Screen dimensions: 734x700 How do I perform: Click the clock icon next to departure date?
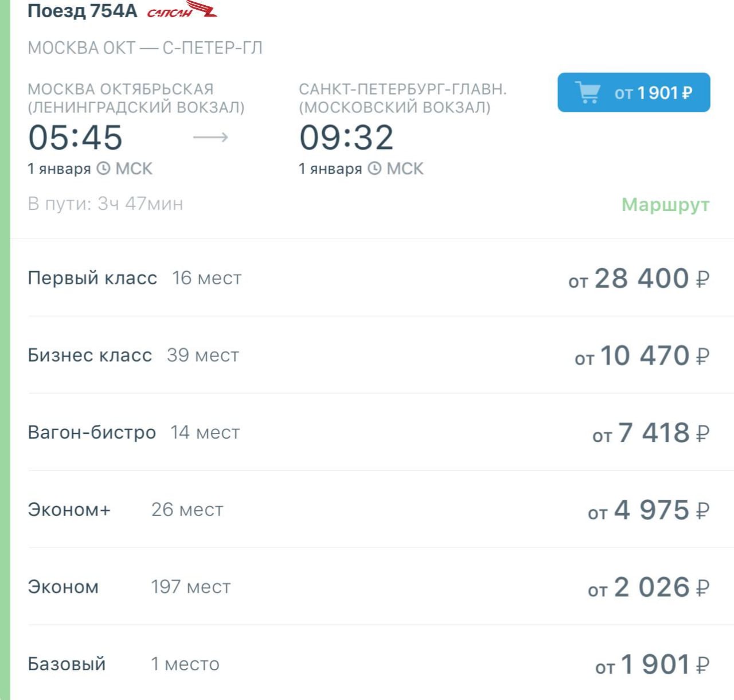click(x=102, y=169)
